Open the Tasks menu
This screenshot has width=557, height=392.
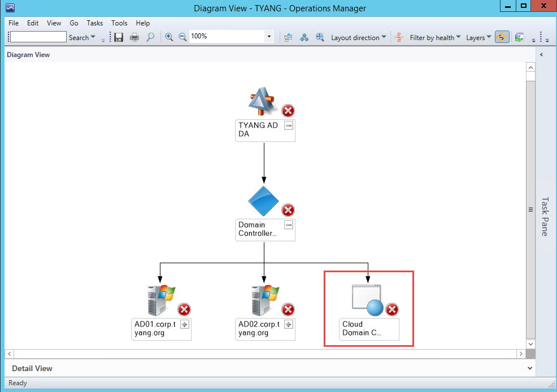[95, 23]
